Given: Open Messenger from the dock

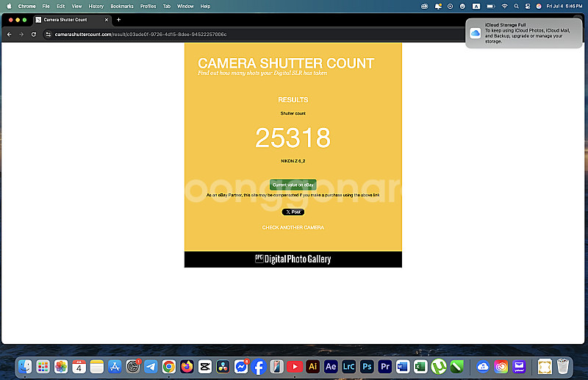Looking at the screenshot, I should coord(241,367).
